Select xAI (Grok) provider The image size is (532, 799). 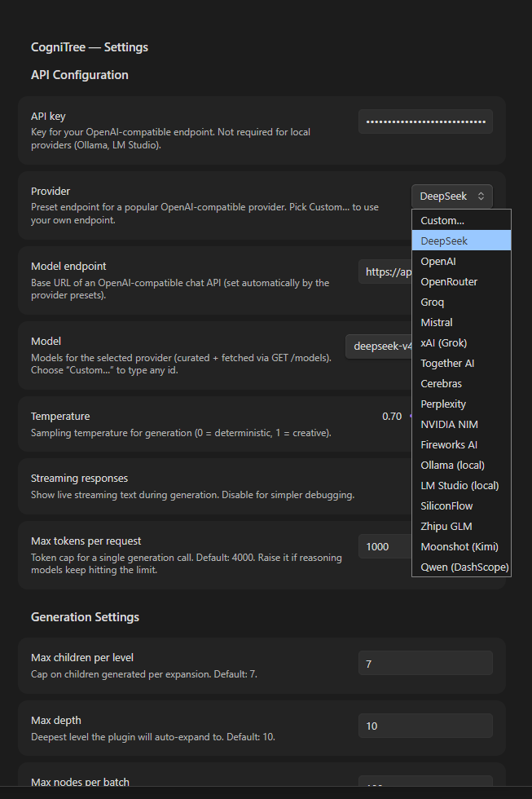461,342
